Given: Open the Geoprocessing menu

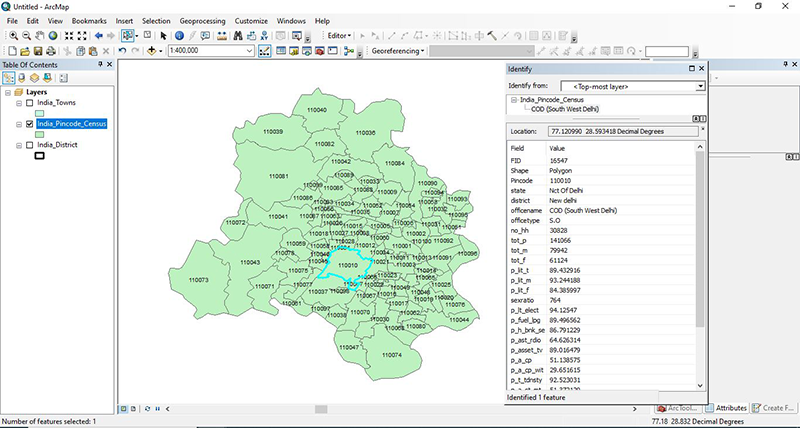Looking at the screenshot, I should (203, 20).
